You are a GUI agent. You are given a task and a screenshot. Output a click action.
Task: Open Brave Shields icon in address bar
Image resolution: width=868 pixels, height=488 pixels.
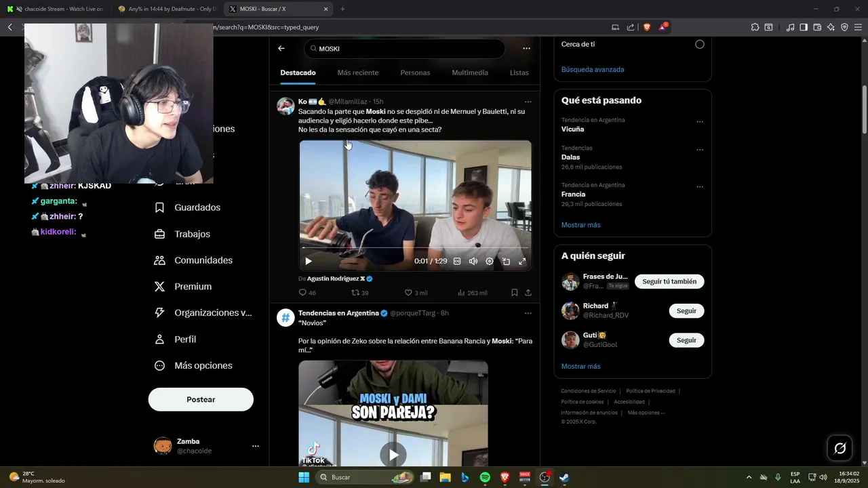pyautogui.click(x=647, y=27)
